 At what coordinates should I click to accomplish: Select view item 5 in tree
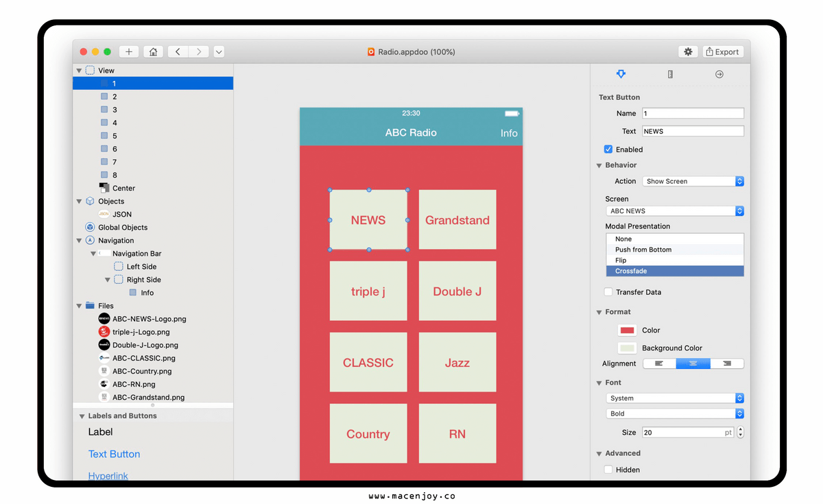pos(115,136)
